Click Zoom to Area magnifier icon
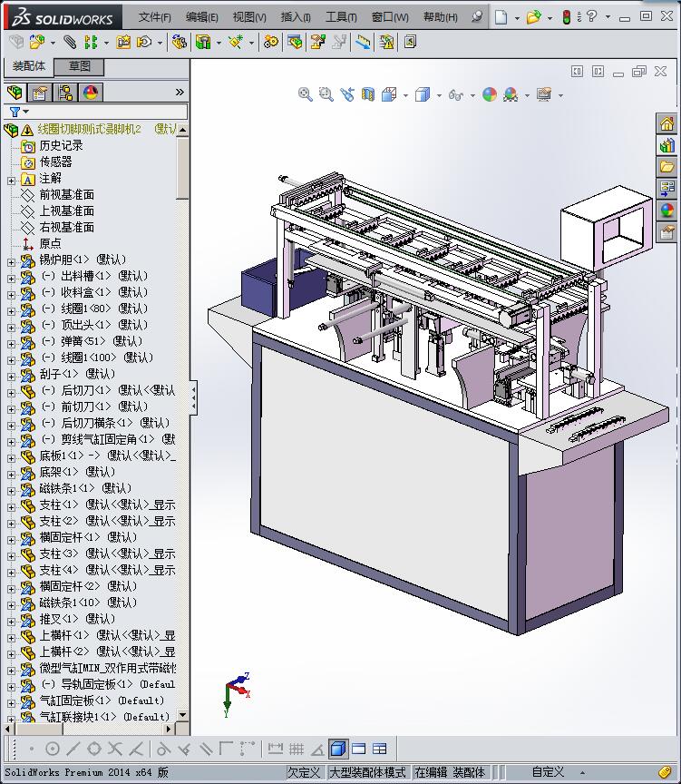Viewport: 681px width, 784px height. coord(326,94)
